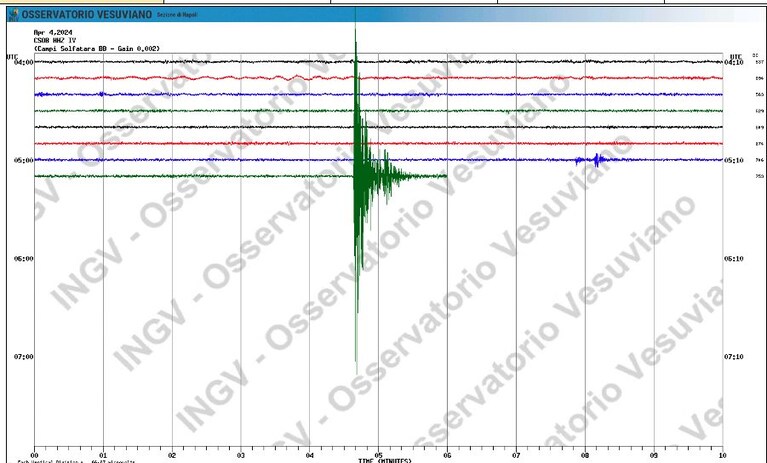Viewport: 767px width, 463px height.
Task: Click the UTC label at top right of plot
Action: click(736, 57)
